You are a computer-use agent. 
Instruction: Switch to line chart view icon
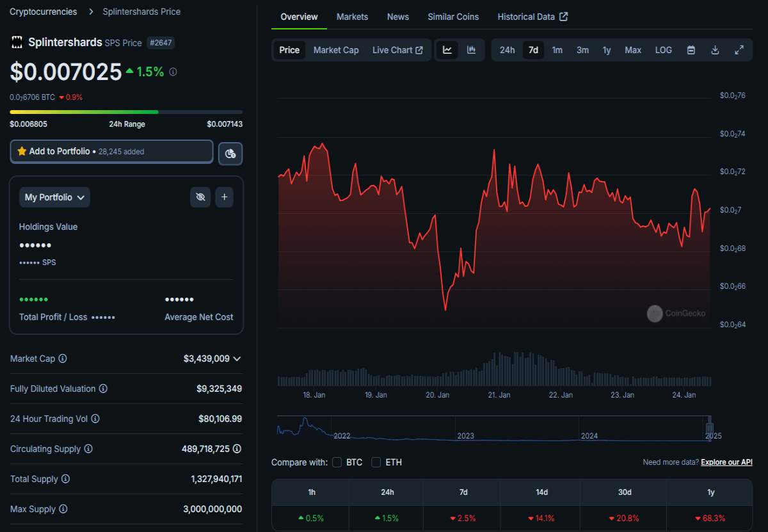(448, 50)
